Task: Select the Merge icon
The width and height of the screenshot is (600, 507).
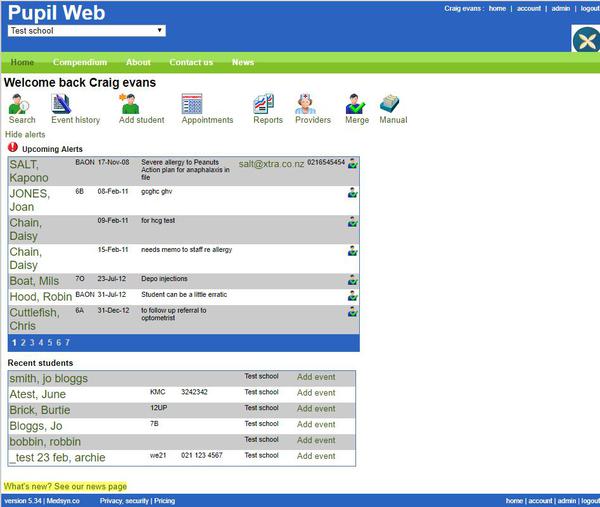Action: point(356,103)
